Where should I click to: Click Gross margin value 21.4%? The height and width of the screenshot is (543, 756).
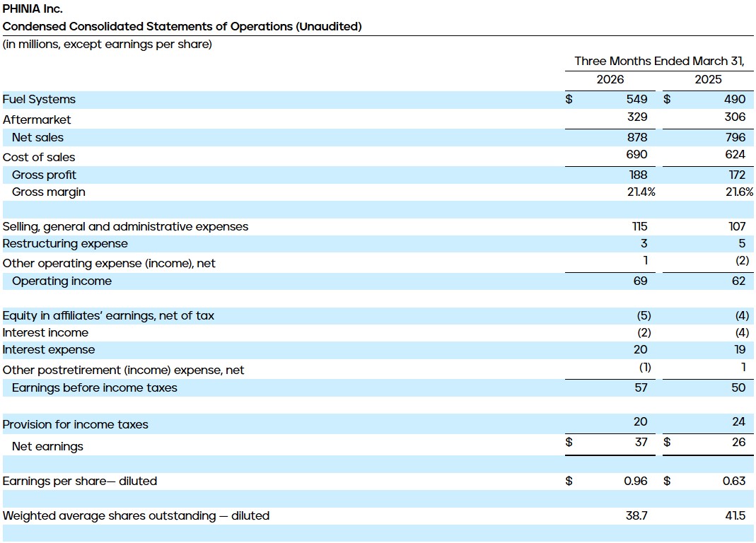pyautogui.click(x=641, y=192)
